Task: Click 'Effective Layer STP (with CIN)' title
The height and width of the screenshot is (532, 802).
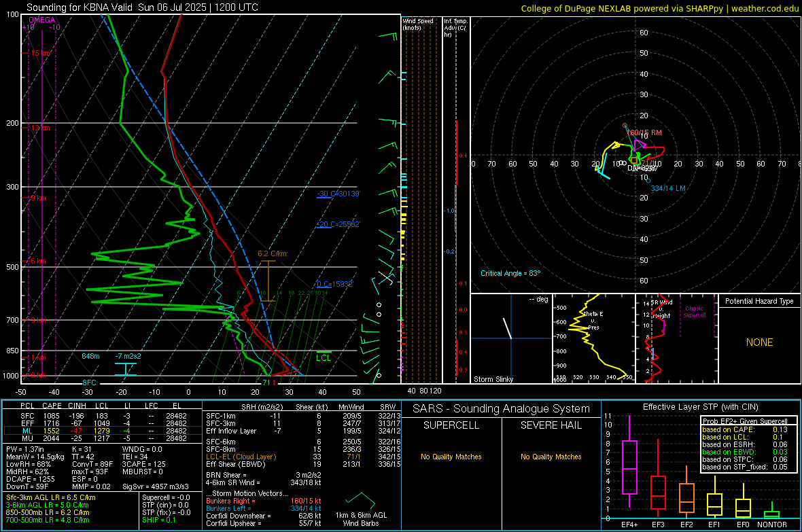Action: [x=701, y=407]
